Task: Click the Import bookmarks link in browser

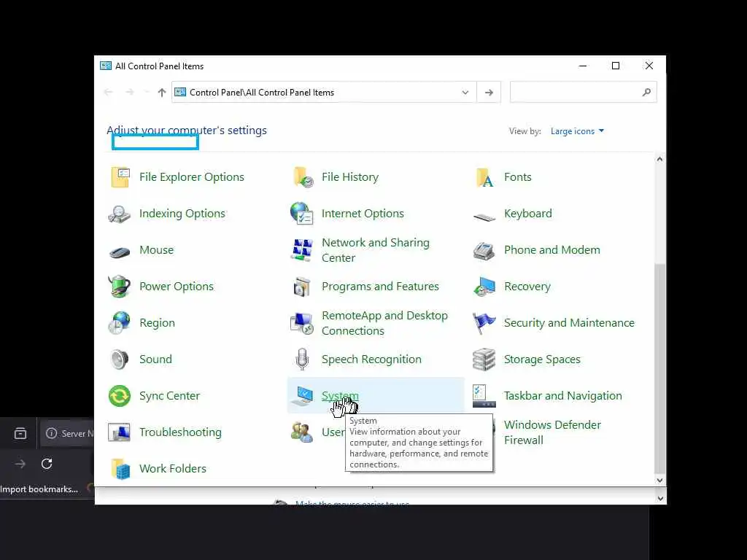Action: pos(39,489)
